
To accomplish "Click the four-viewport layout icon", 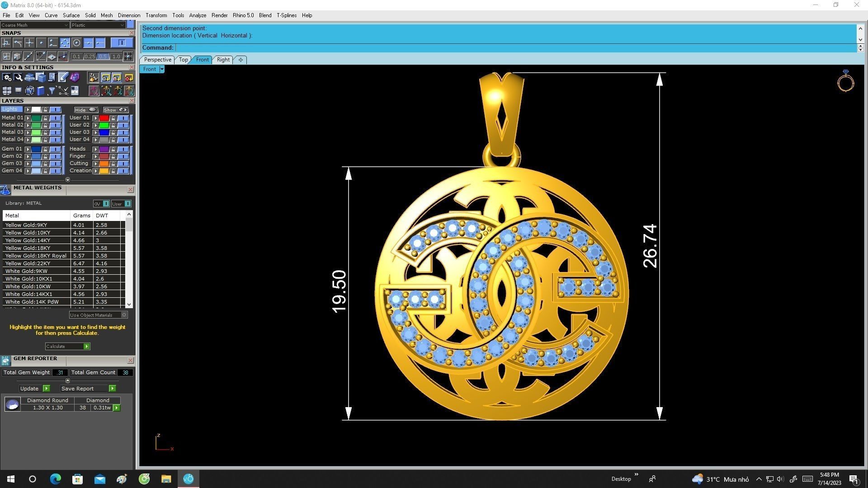I will pos(7,91).
